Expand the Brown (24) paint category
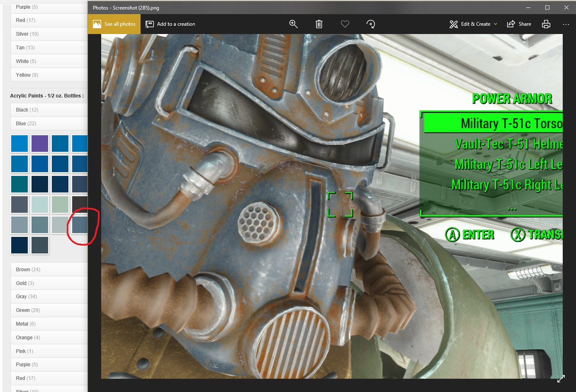 (x=49, y=270)
